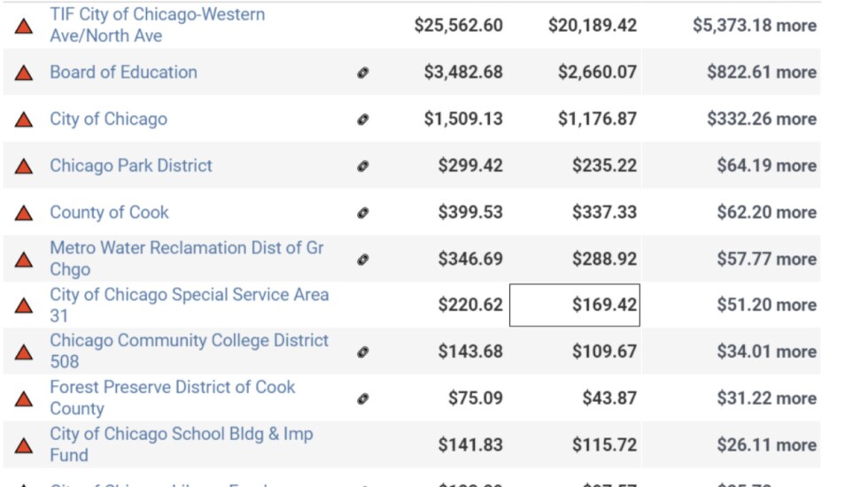Click the link icon for Chicago Park District
The width and height of the screenshot is (868, 487).
point(362,166)
